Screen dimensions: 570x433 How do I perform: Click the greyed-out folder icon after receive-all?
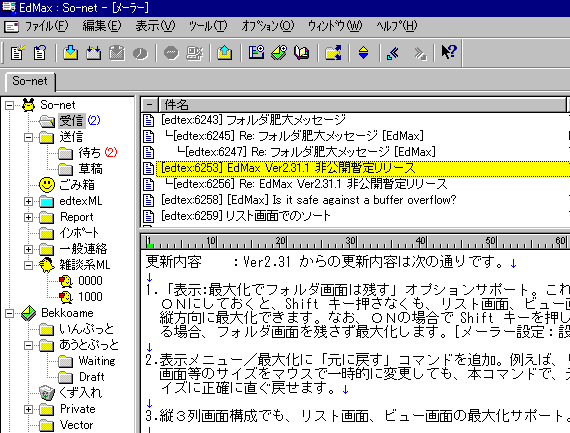[117, 53]
